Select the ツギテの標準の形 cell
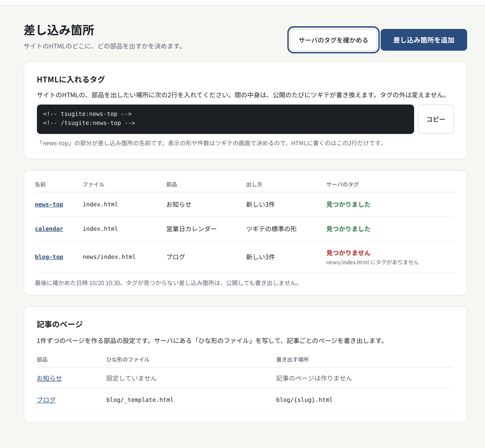Screen dimensions: 485x448 tap(271, 229)
